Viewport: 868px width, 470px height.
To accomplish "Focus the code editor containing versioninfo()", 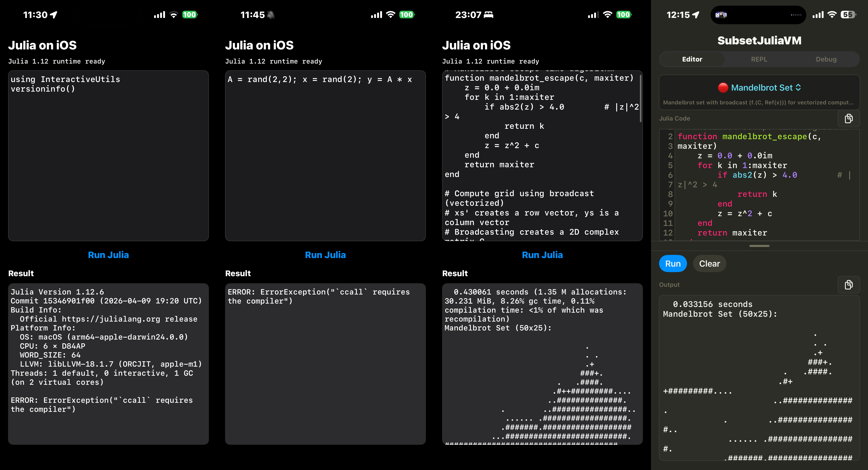I will (108, 155).
